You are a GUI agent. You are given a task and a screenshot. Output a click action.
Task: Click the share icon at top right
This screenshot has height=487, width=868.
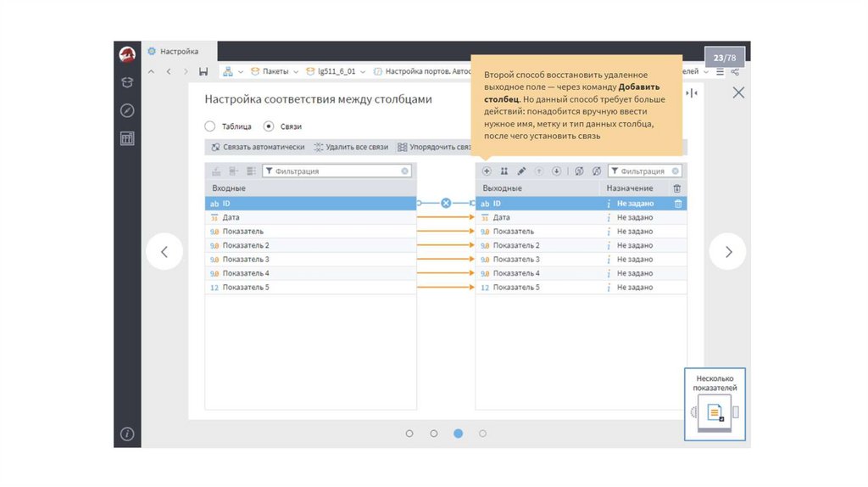pos(735,71)
